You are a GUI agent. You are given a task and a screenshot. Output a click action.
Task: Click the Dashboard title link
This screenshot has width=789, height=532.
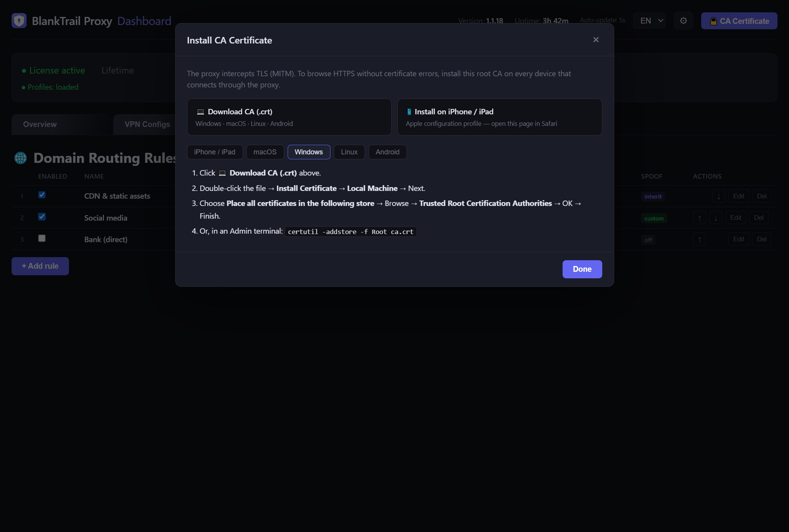(x=144, y=21)
